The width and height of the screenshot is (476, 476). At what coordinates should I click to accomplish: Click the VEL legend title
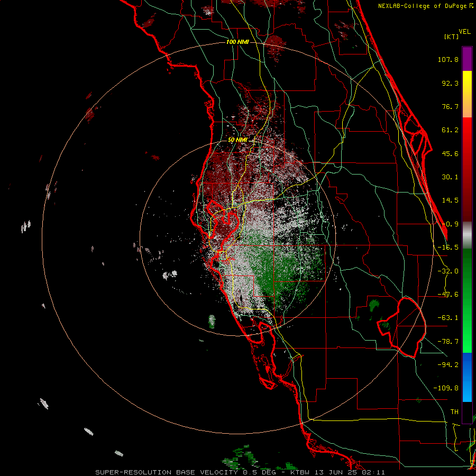tap(464, 32)
